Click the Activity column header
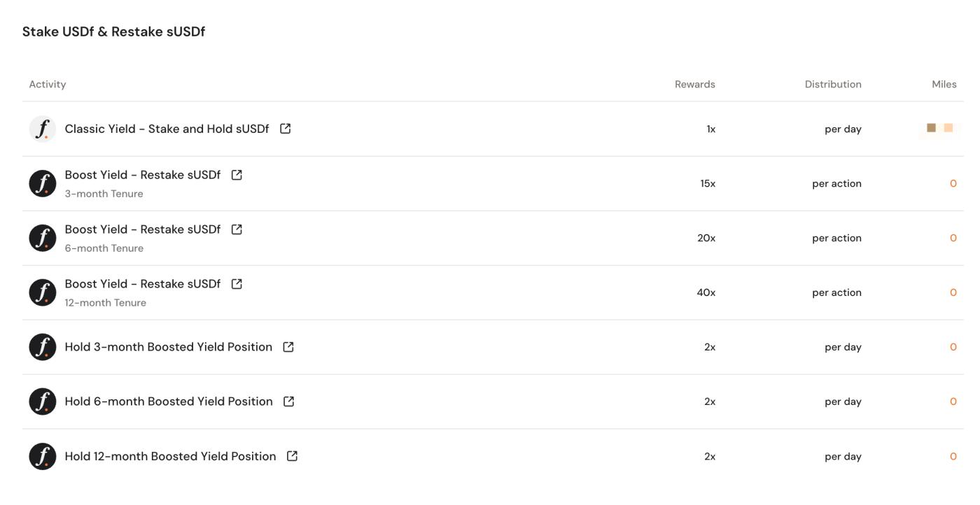This screenshot has height=505, width=980. click(x=48, y=84)
